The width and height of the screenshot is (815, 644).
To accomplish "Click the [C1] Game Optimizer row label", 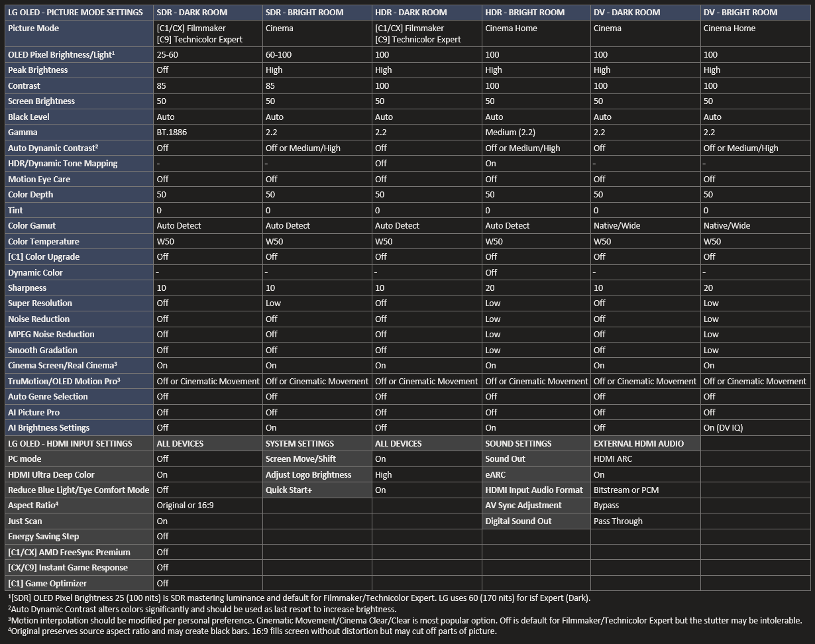I will (x=47, y=584).
